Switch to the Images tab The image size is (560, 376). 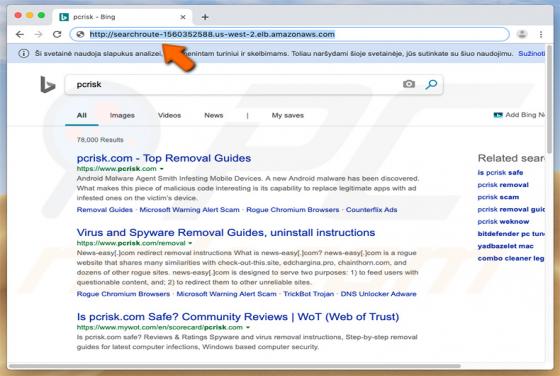pos(122,115)
